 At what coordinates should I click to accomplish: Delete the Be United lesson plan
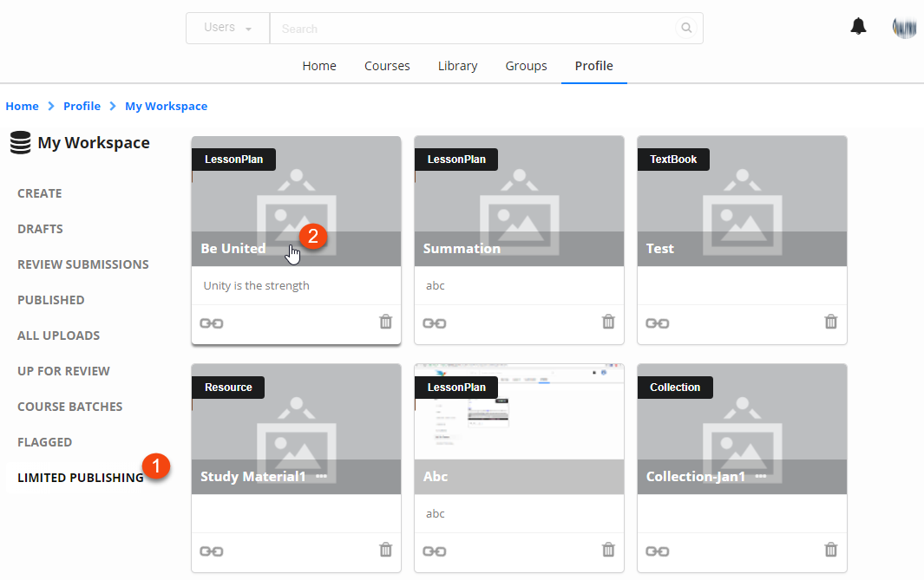pos(386,323)
